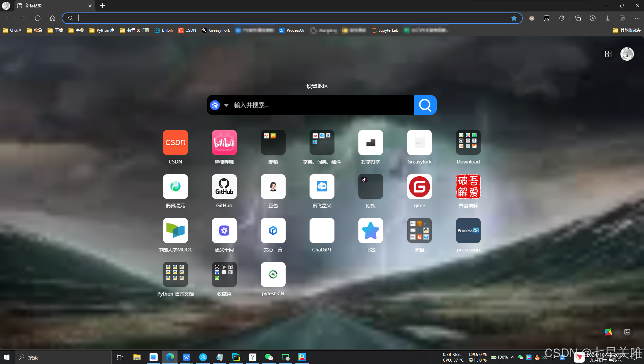Viewport: 644px width, 364px height.
Task: Open the 腾讯混元 shortcut tile
Action: click(x=175, y=186)
